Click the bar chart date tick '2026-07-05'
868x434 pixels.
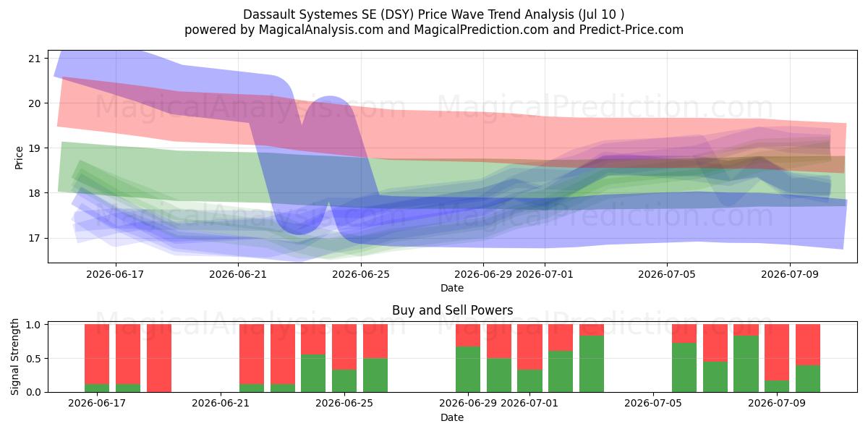click(653, 404)
